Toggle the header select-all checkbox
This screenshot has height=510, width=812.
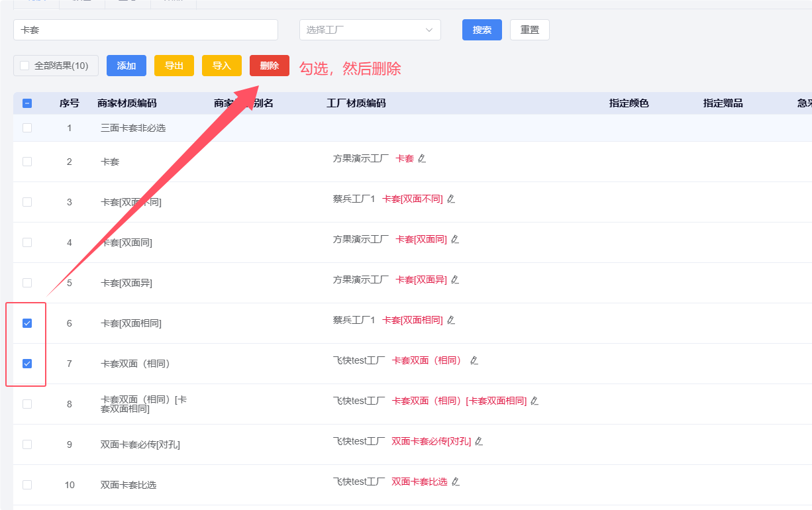click(x=27, y=103)
